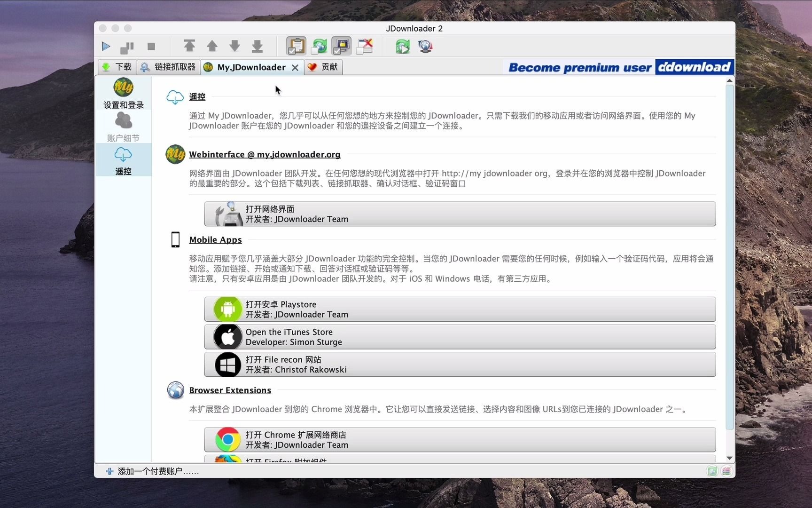Click the 遥控 section heading

point(197,96)
